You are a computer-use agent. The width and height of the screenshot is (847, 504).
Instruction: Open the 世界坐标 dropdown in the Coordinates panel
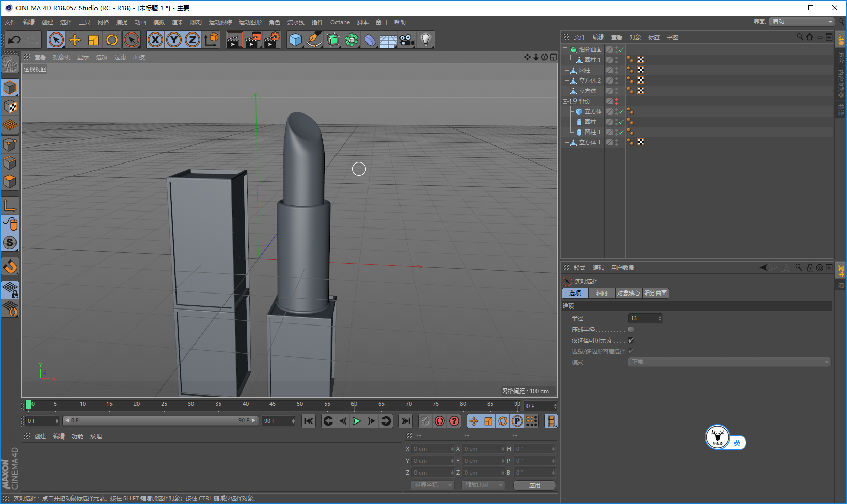(x=433, y=485)
